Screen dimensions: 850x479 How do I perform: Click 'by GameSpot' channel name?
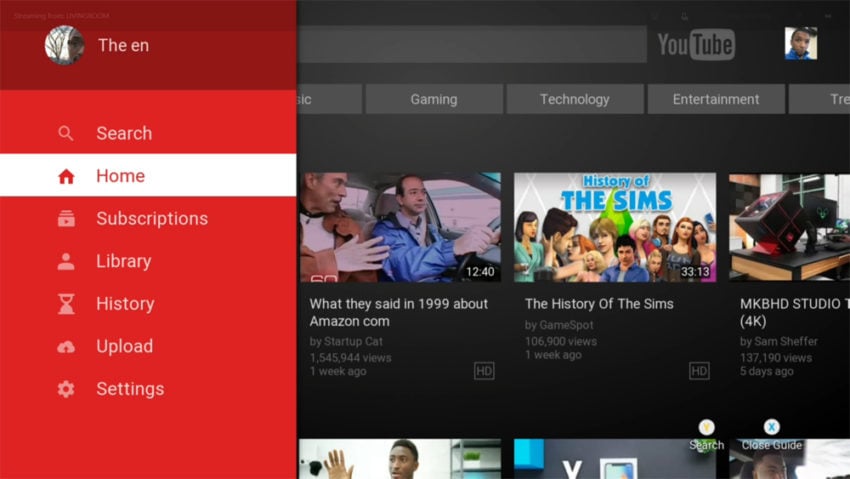coord(559,325)
